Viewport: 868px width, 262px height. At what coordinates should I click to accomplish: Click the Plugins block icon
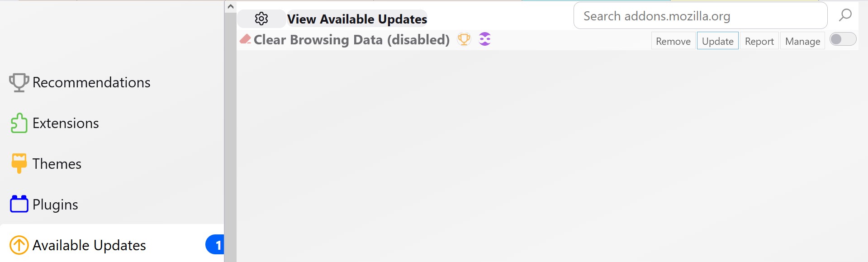coord(19,204)
